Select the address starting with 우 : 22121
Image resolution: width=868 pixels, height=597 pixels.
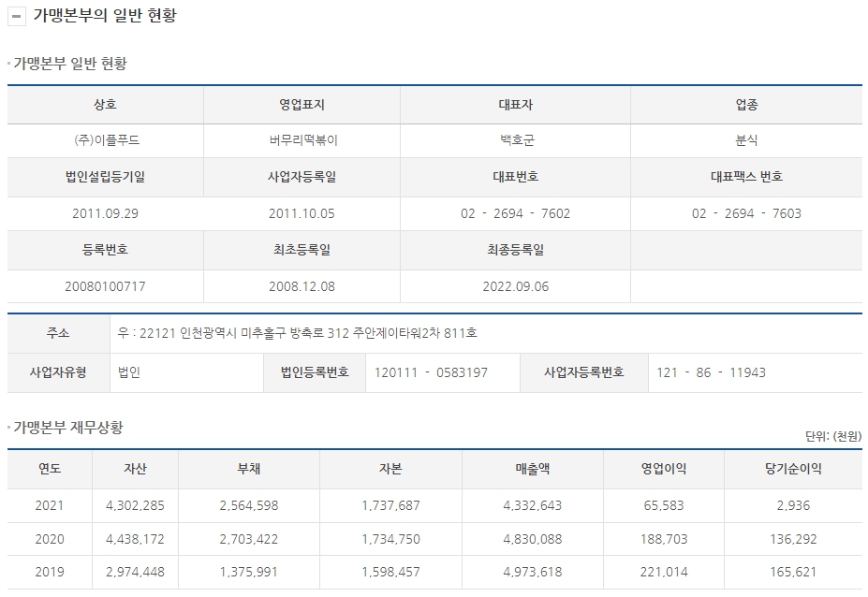[x=297, y=333]
